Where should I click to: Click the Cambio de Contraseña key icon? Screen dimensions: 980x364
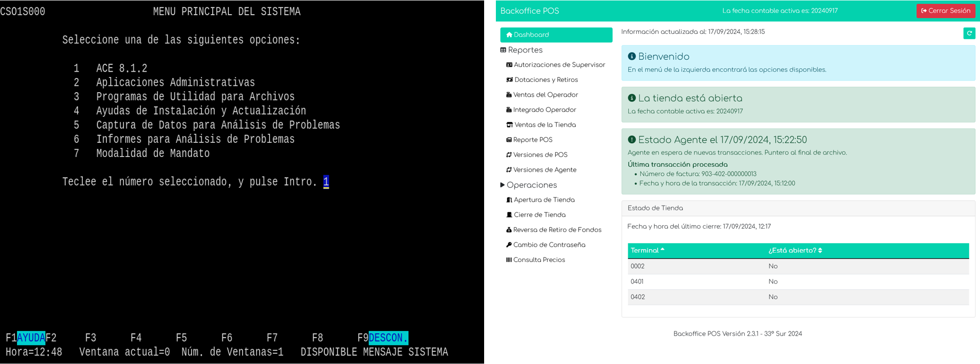point(509,245)
